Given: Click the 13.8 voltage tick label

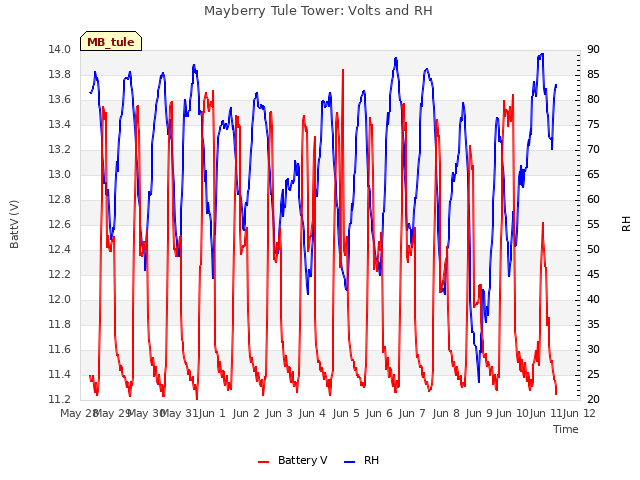Looking at the screenshot, I should (59, 74).
